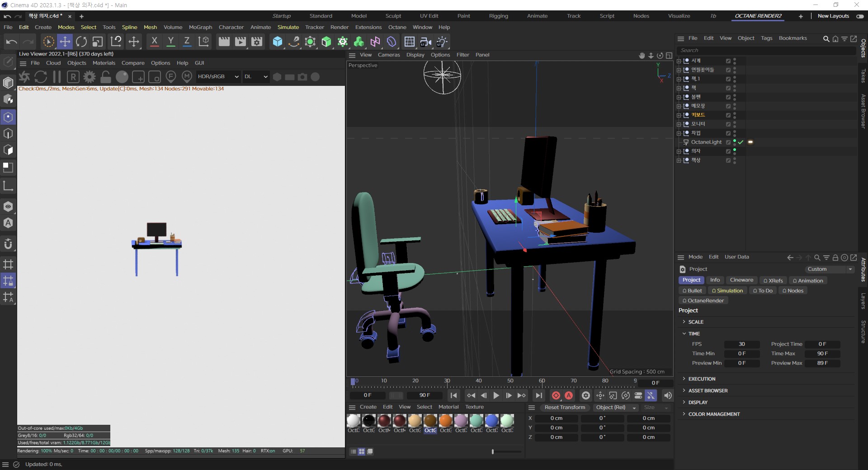Toggle timeline sound speaker button
868x470 pixels.
click(x=668, y=395)
